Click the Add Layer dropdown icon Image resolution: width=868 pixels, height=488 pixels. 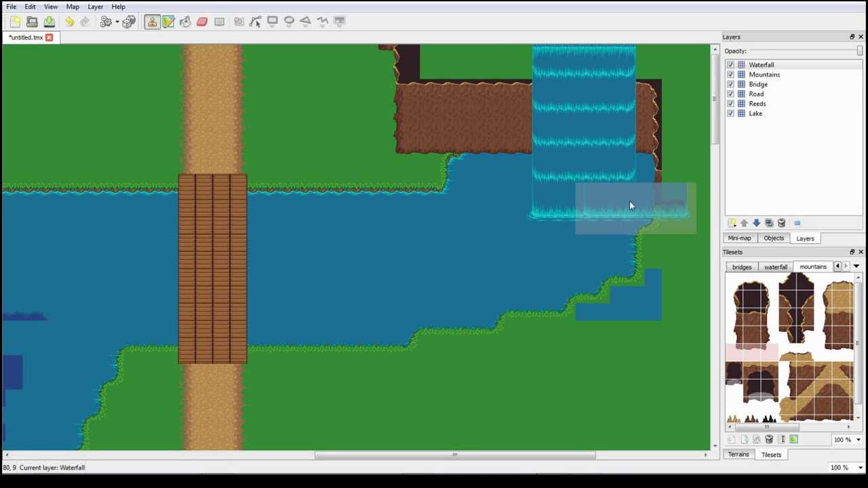732,223
